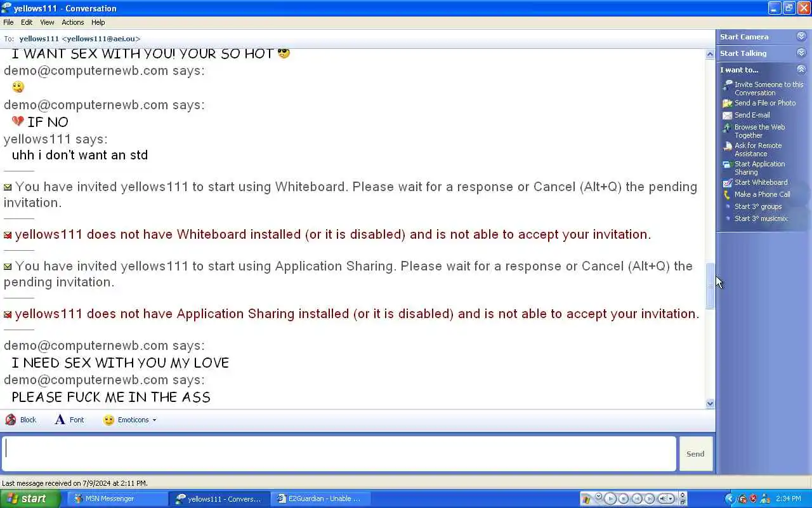The image size is (812, 508).
Task: Click the Ask for Remote Assistance icon
Action: [728, 146]
